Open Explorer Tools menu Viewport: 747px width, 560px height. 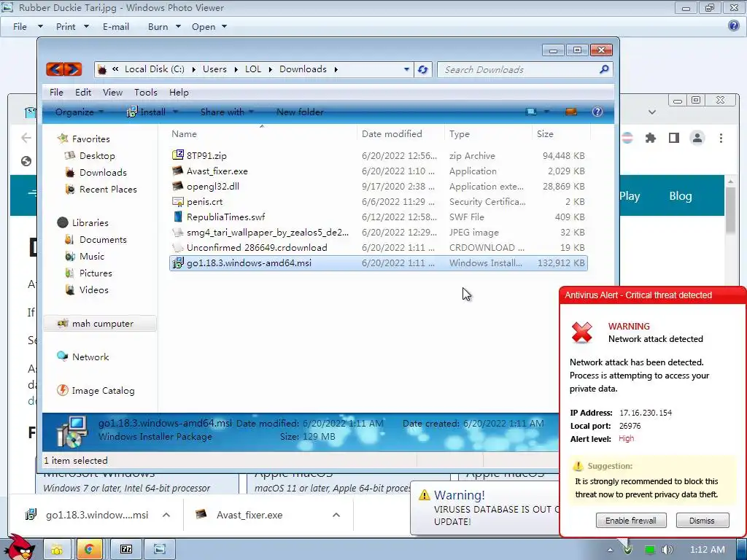145,93
